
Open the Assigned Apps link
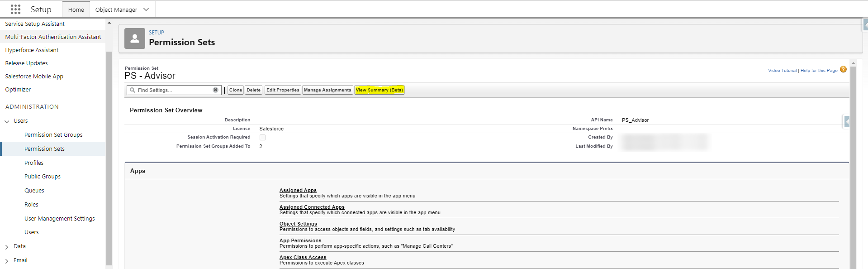[x=298, y=191]
